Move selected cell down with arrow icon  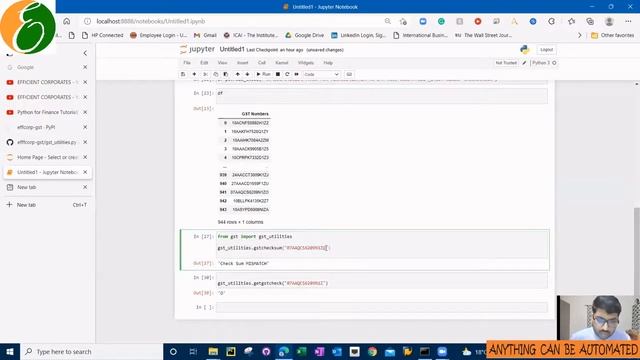pyautogui.click(x=247, y=74)
